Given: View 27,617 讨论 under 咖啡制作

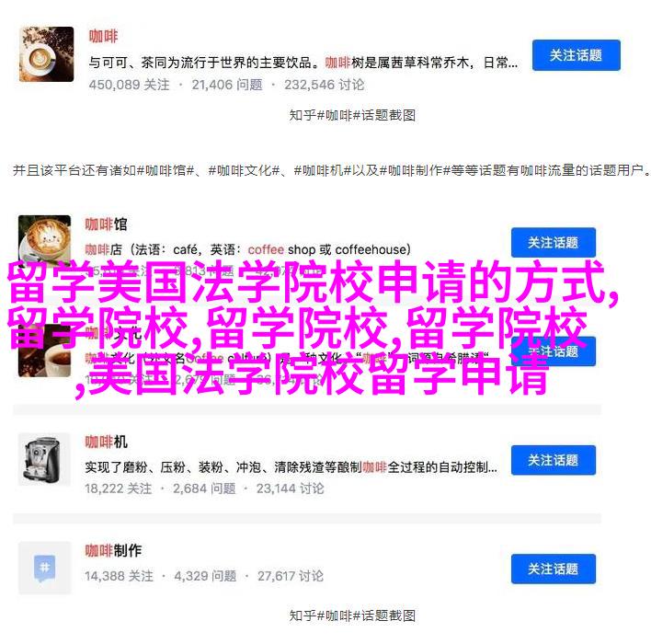Looking at the screenshot, I should tap(291, 576).
